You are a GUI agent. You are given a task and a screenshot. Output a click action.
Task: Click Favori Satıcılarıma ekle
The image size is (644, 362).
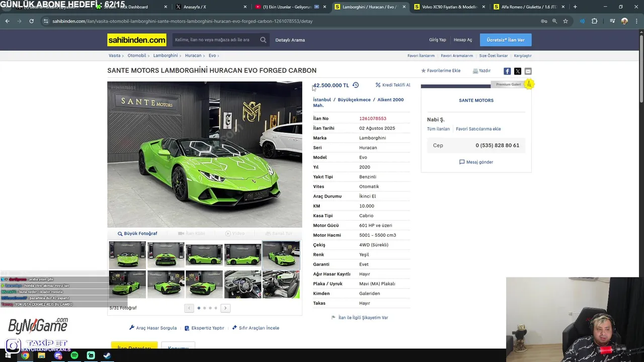pos(478,129)
